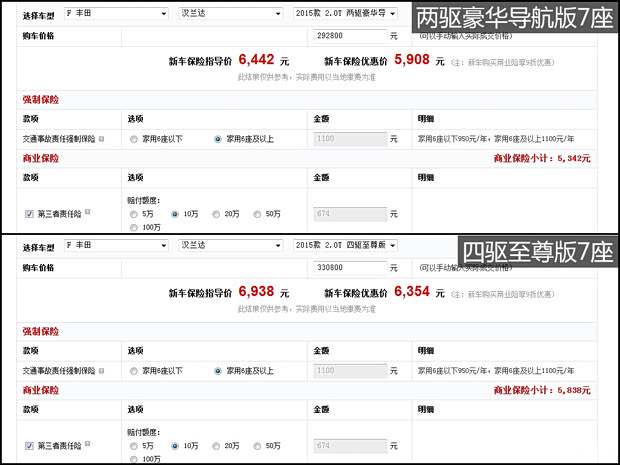Choose 家用6座及以上 radio in 四驱至尊版 panel
Screen dimensions: 620x465
[218, 371]
